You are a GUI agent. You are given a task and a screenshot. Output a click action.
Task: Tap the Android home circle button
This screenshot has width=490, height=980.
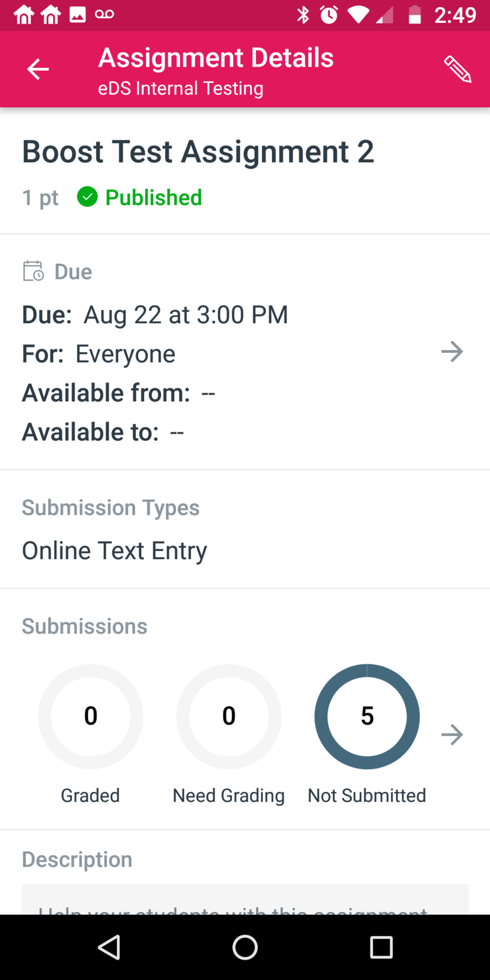tap(245, 947)
